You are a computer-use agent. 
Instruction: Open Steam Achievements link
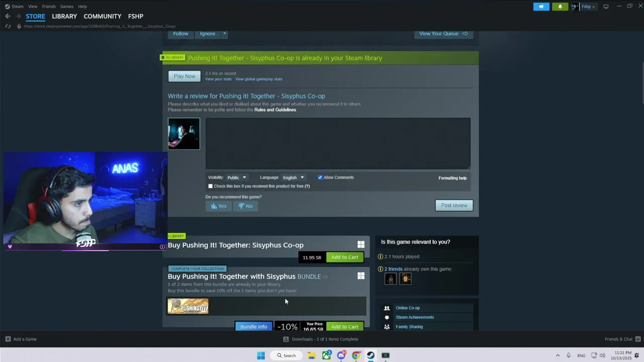pos(415,317)
